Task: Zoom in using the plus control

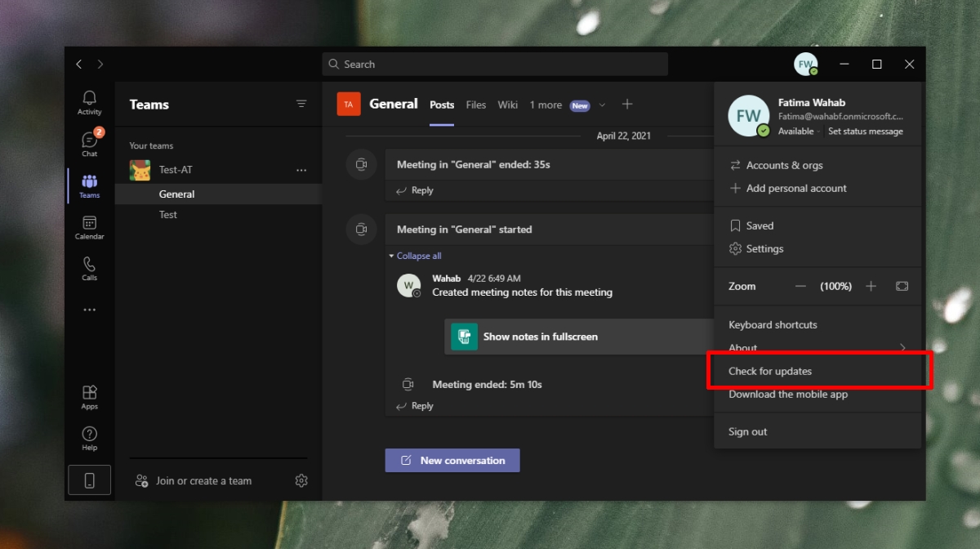Action: coord(871,286)
